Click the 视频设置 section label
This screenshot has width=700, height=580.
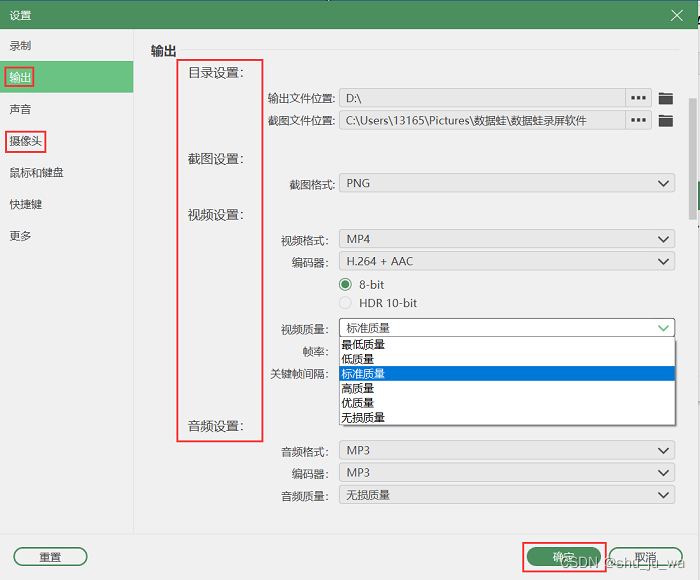(216, 215)
